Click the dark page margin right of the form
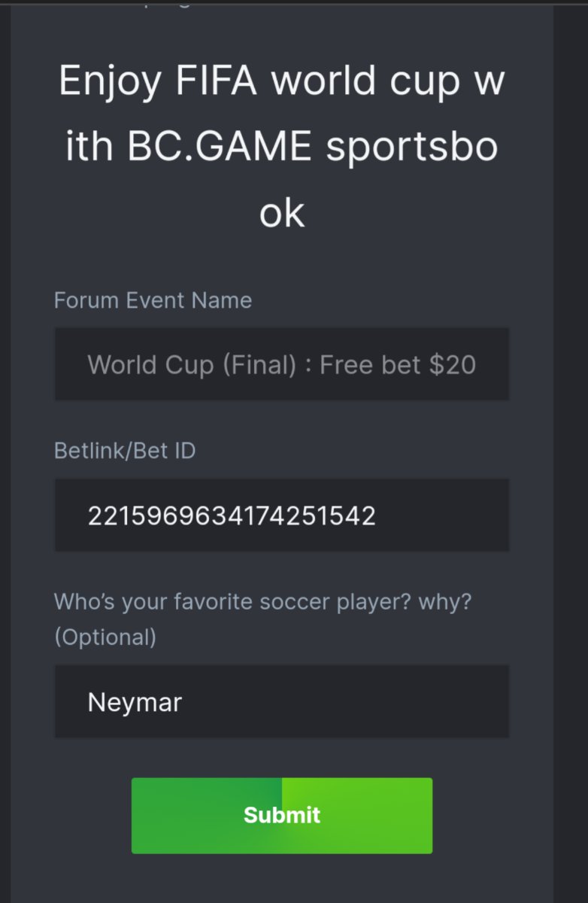Screen dimensions: 588x903 [x=571, y=451]
